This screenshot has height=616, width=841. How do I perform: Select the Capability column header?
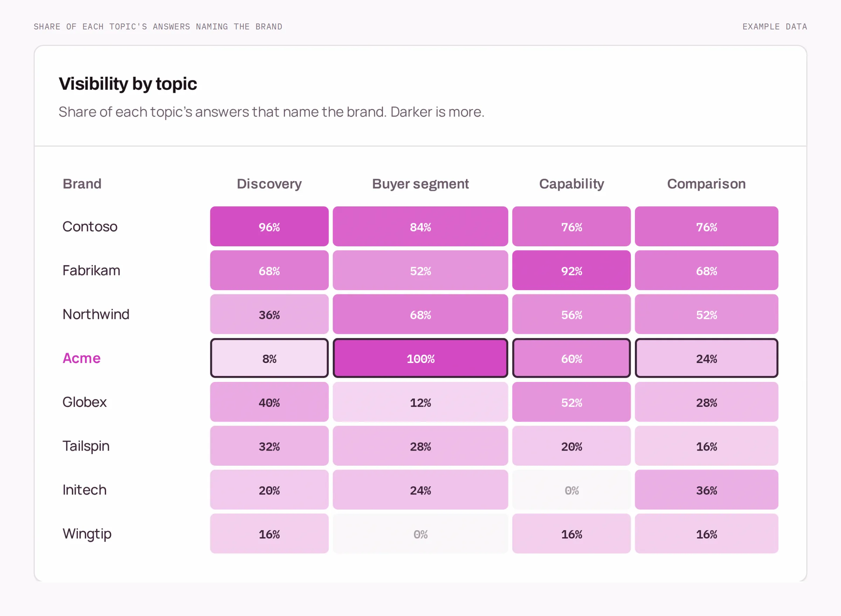click(572, 184)
